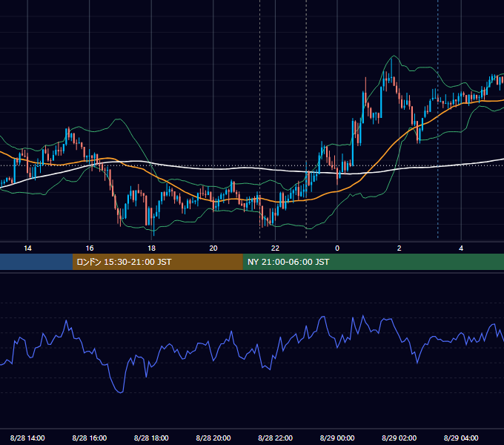Image resolution: width=504 pixels, height=445 pixels.
Task: Click the ロンドン 15:30-21:00 JST session bar
Action: tap(157, 262)
